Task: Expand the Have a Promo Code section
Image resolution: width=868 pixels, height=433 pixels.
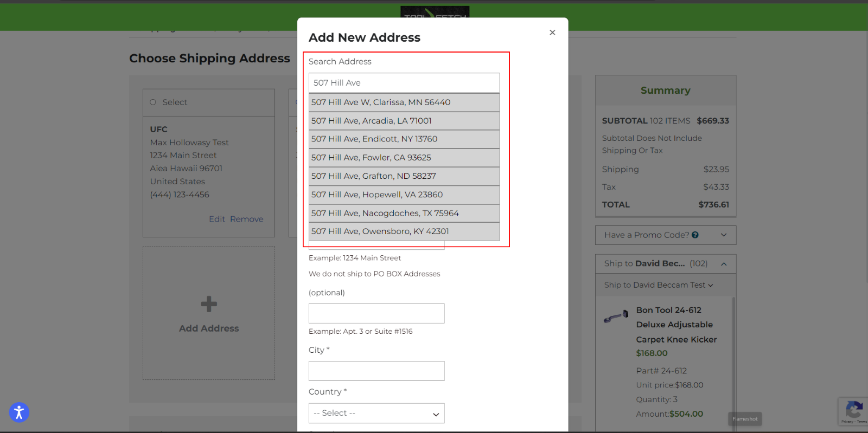Action: 723,235
